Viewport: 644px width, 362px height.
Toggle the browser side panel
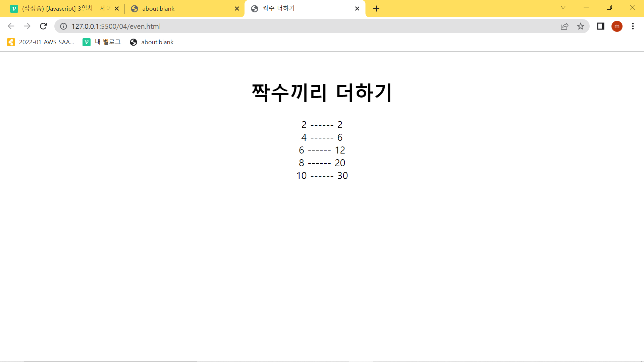[600, 26]
